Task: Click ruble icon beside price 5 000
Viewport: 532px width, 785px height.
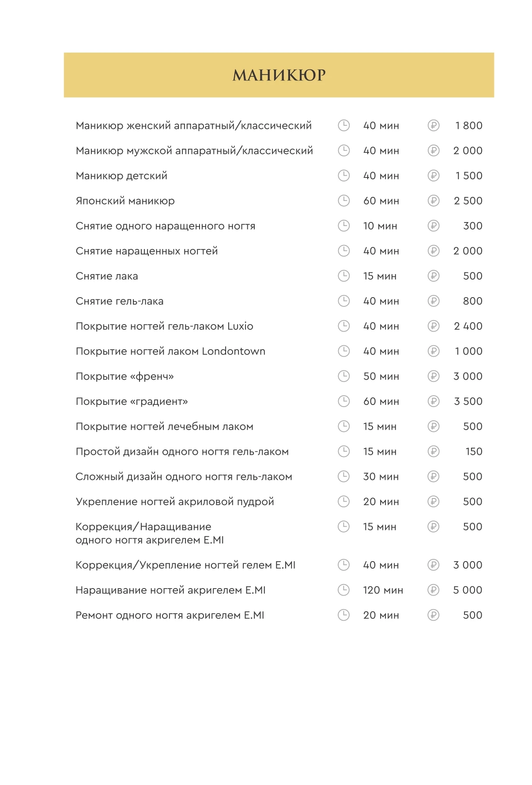Action: click(x=434, y=590)
